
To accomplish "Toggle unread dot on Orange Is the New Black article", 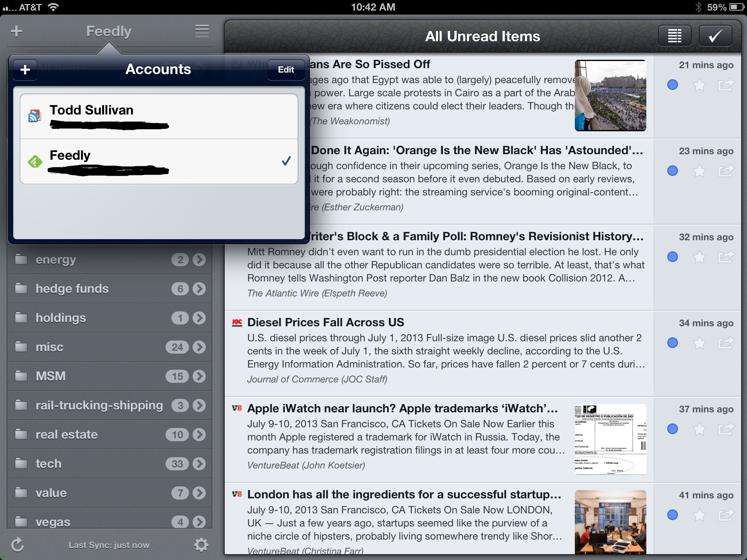I will tap(672, 171).
